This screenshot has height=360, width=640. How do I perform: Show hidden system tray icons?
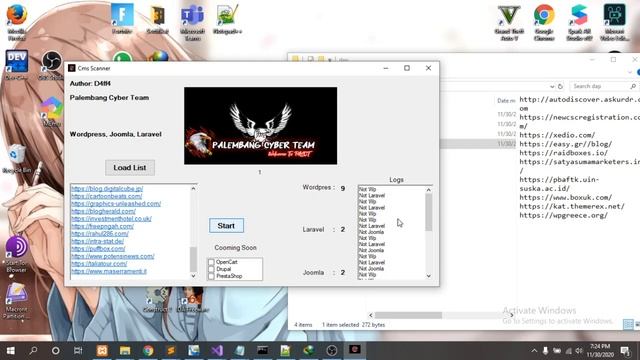534,351
